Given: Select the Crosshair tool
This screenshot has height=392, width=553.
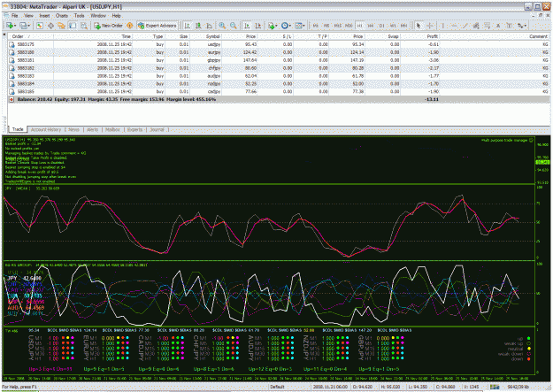Looking at the screenshot, I should 429,26.
